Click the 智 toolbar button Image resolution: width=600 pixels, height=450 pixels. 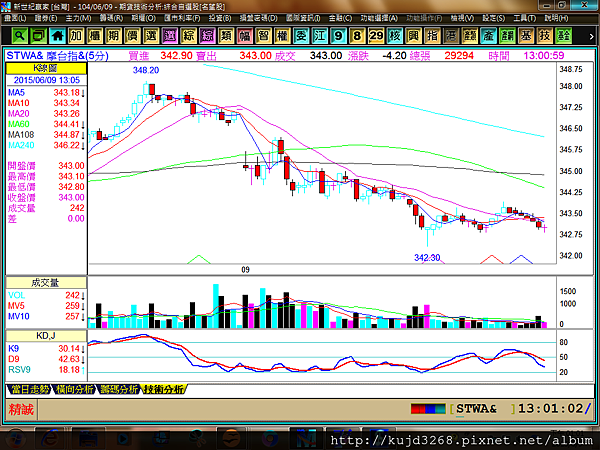(263, 36)
